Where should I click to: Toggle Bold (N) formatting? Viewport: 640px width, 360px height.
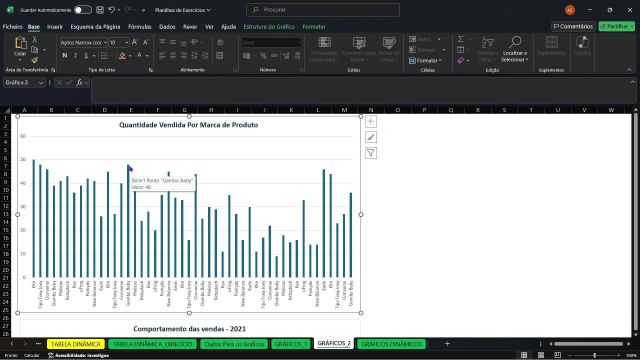(x=64, y=56)
